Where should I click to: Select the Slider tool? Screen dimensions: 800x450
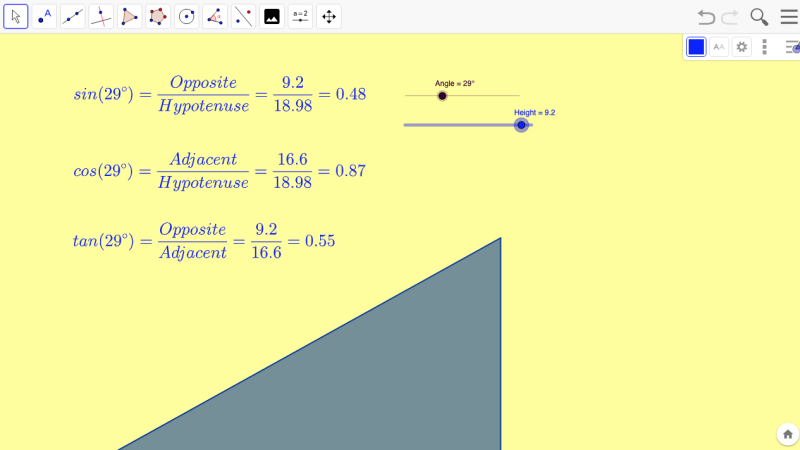300,17
